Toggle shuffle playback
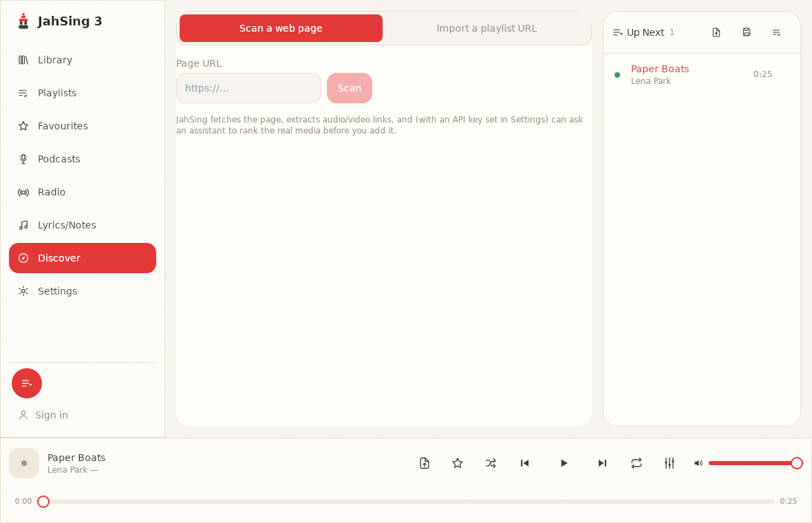 pos(491,463)
